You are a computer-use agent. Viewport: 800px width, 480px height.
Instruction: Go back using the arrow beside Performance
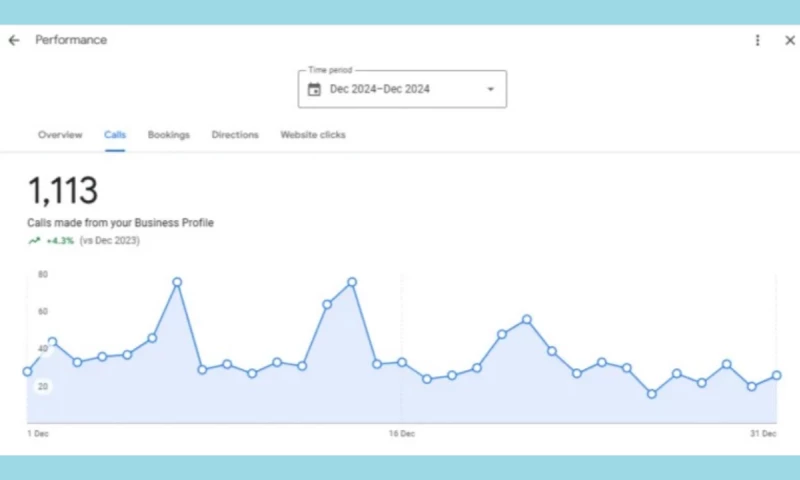click(x=14, y=40)
